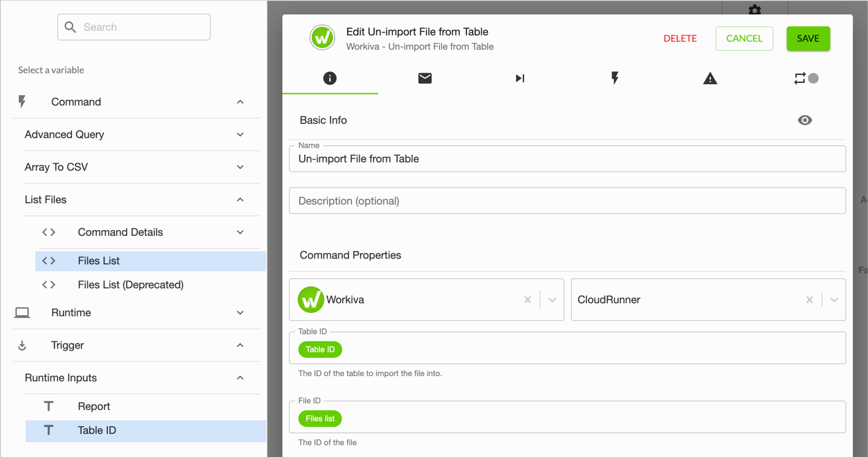Click the SAVE button
The width and height of the screenshot is (868, 457).
pos(808,39)
